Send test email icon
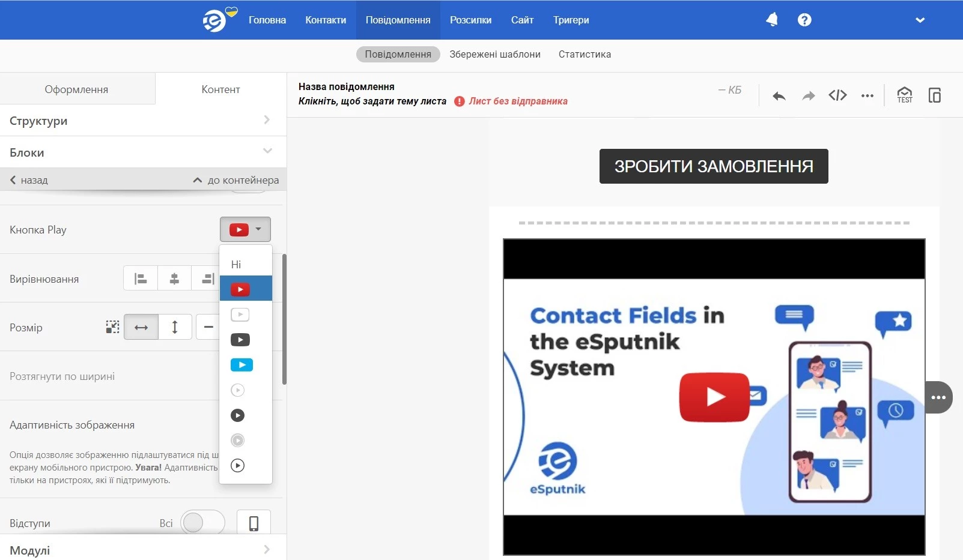Image resolution: width=963 pixels, height=560 pixels. click(x=905, y=95)
